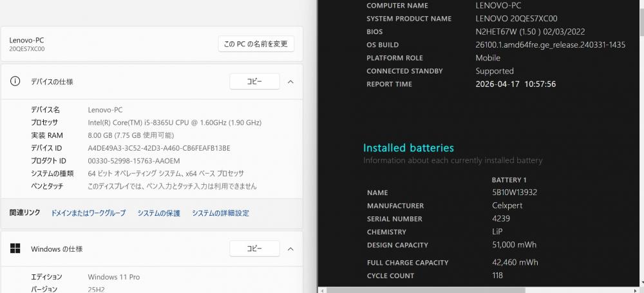This screenshot has height=293, width=644.
Task: Select the ペンとタッチ value text
Action: pos(172,186)
